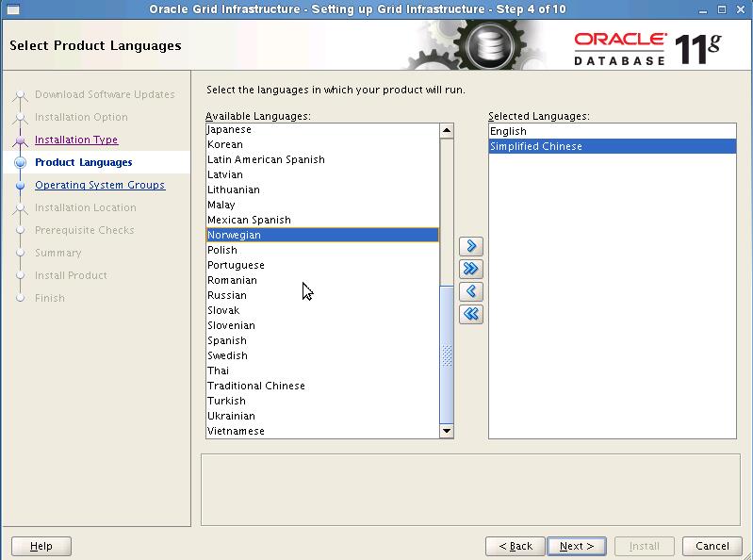
Task: Select Malay in Available Languages
Action: pos(322,206)
